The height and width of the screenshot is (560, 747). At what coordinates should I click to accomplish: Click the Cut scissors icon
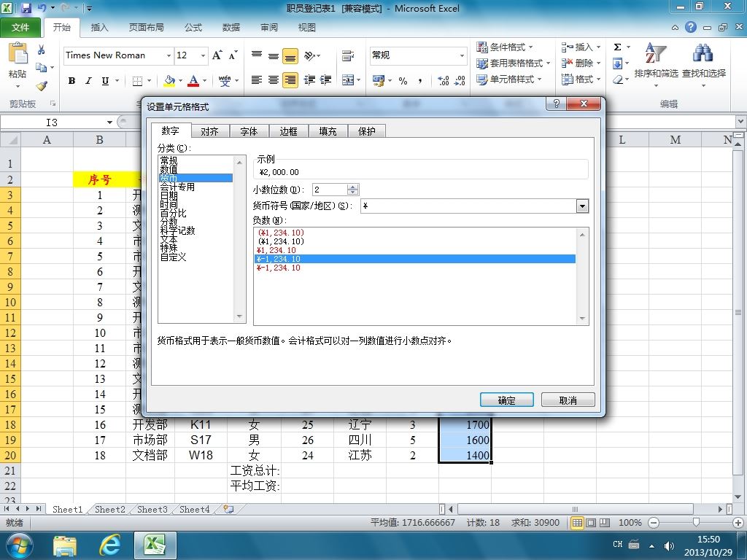click(x=42, y=50)
